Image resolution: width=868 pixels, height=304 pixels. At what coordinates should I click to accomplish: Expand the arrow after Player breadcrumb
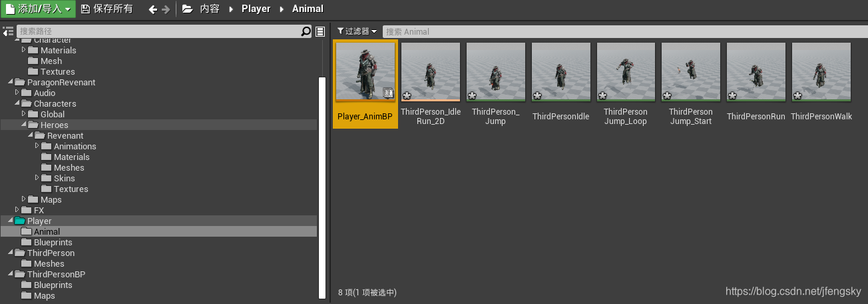pos(282,9)
